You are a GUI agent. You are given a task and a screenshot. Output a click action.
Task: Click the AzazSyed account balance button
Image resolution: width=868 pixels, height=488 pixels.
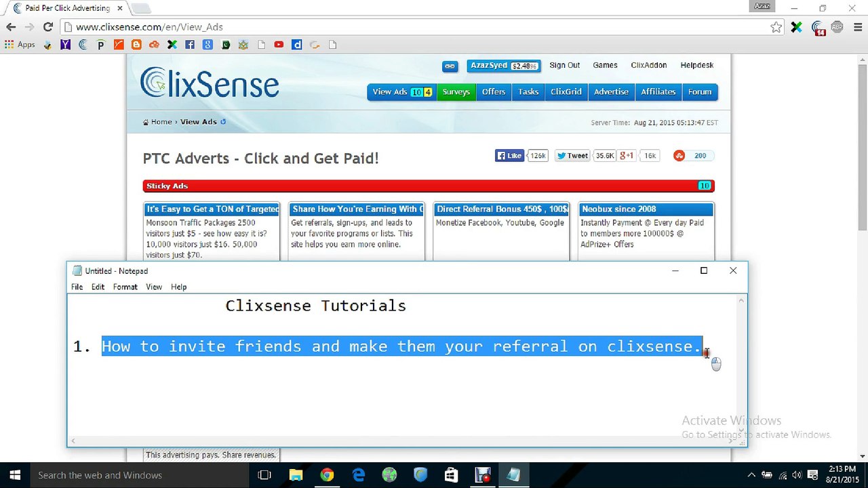(x=503, y=66)
